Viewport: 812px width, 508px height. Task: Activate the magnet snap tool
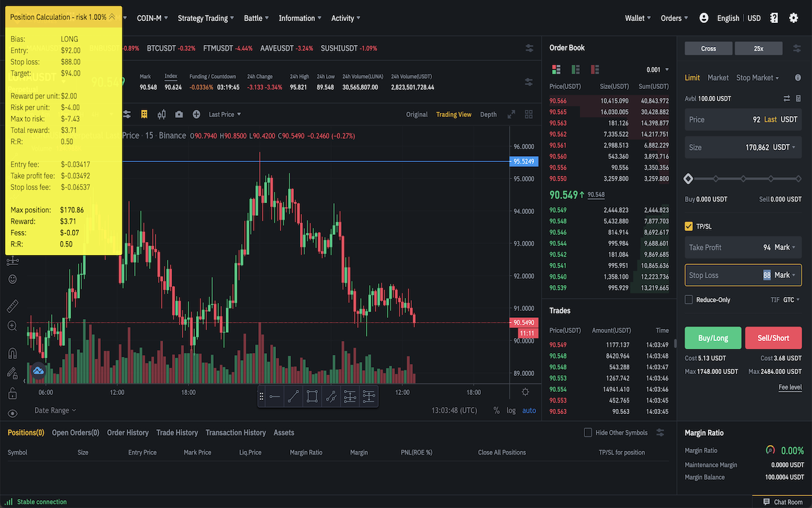point(12,353)
